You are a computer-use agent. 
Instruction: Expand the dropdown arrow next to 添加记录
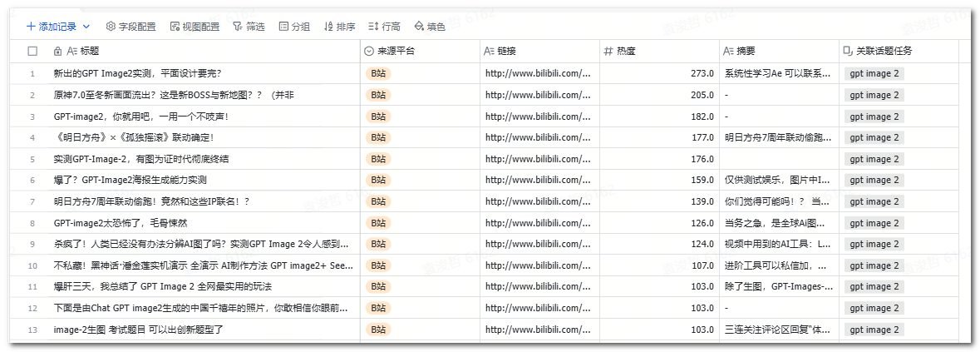tap(86, 27)
